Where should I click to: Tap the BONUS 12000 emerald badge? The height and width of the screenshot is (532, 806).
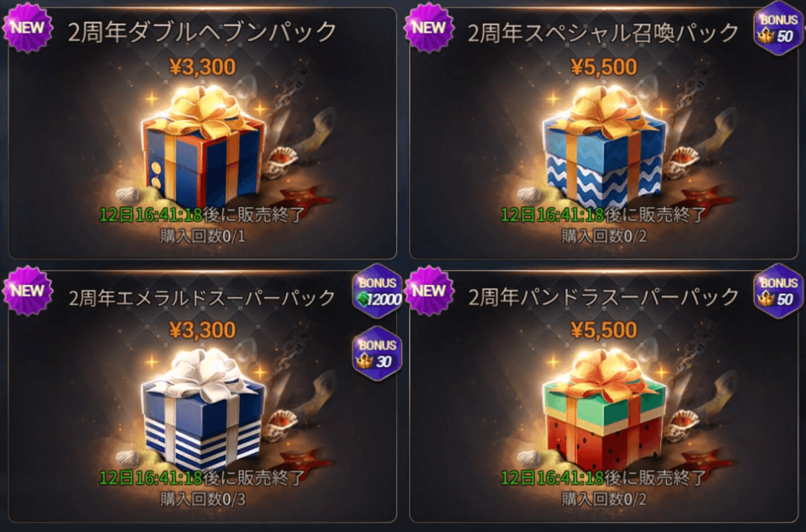click(377, 291)
